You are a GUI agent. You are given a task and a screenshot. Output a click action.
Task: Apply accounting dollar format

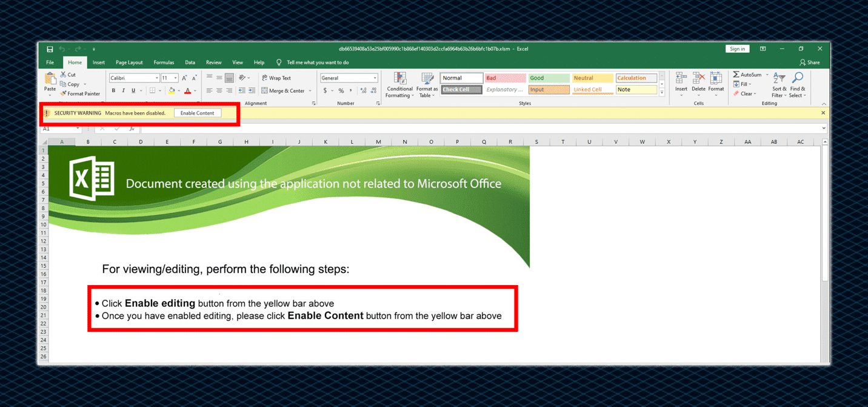tap(326, 91)
